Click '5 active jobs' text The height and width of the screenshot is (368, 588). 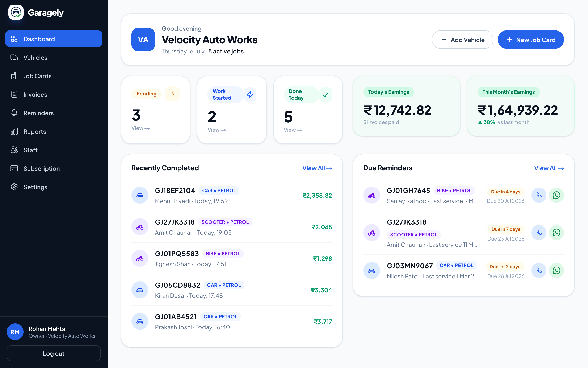pyautogui.click(x=226, y=51)
